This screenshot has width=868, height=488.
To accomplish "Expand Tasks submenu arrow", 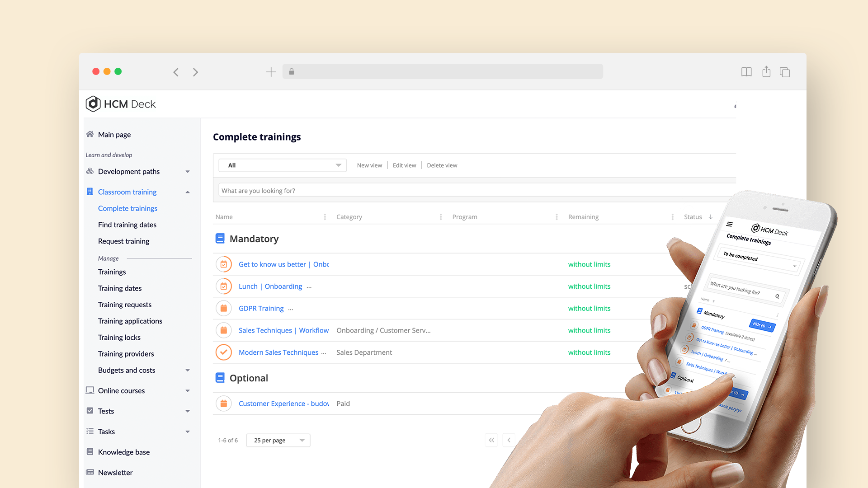I will (188, 432).
